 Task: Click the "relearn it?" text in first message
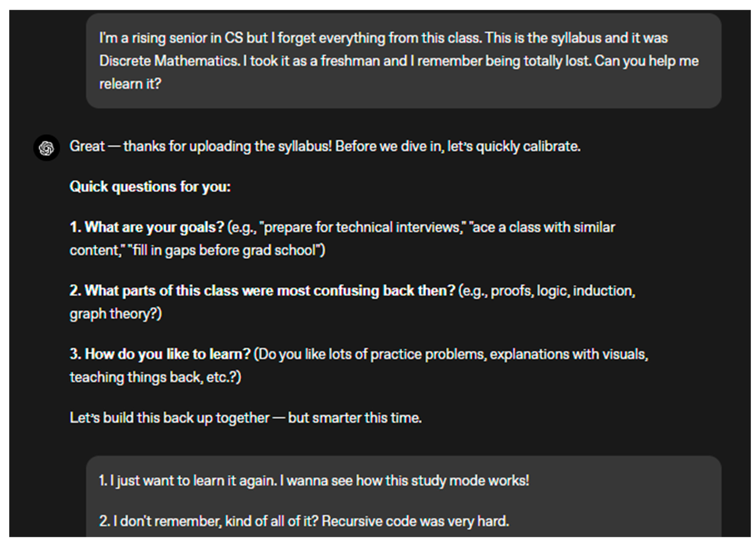130,84
